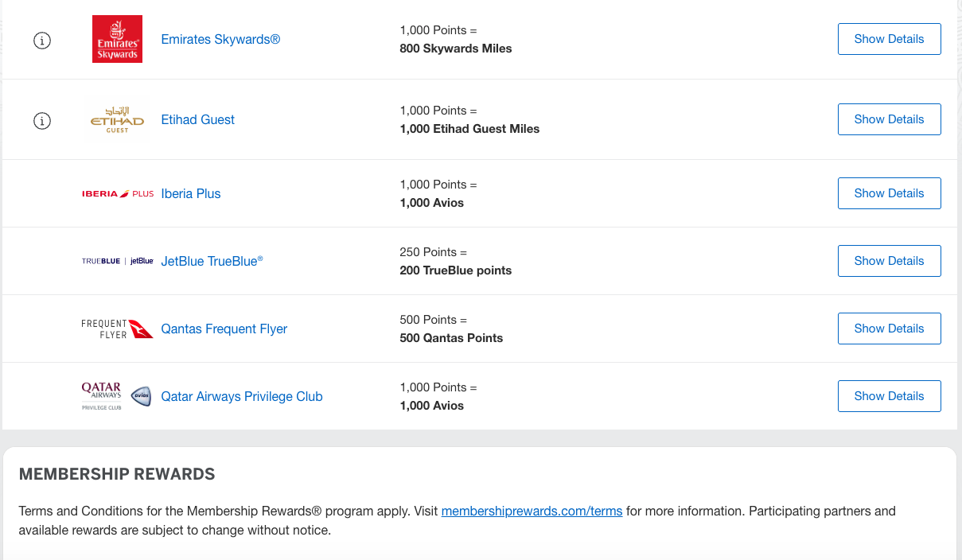The image size is (962, 560).
Task: Click the Iberia Plus logo
Action: point(118,194)
